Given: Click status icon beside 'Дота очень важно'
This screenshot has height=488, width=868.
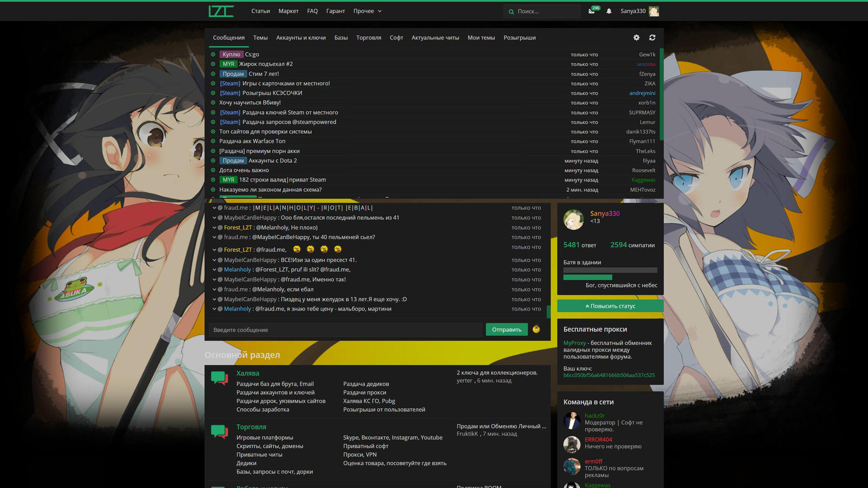Looking at the screenshot, I should 213,170.
